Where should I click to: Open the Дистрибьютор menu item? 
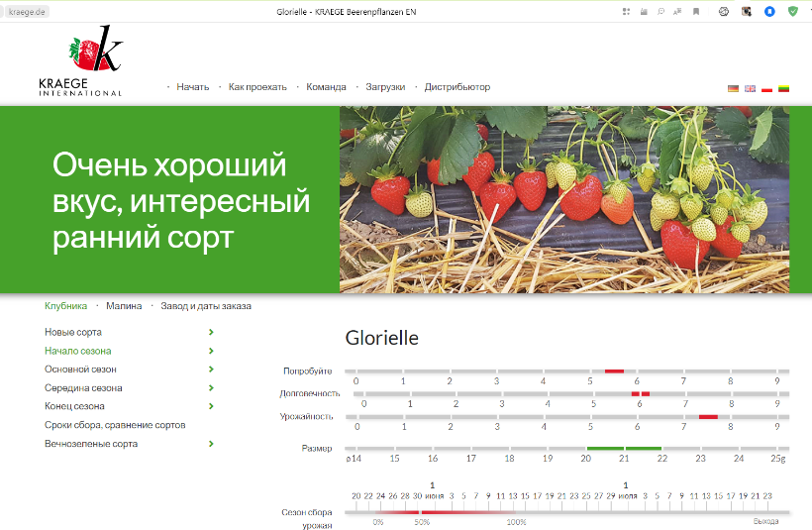[457, 87]
